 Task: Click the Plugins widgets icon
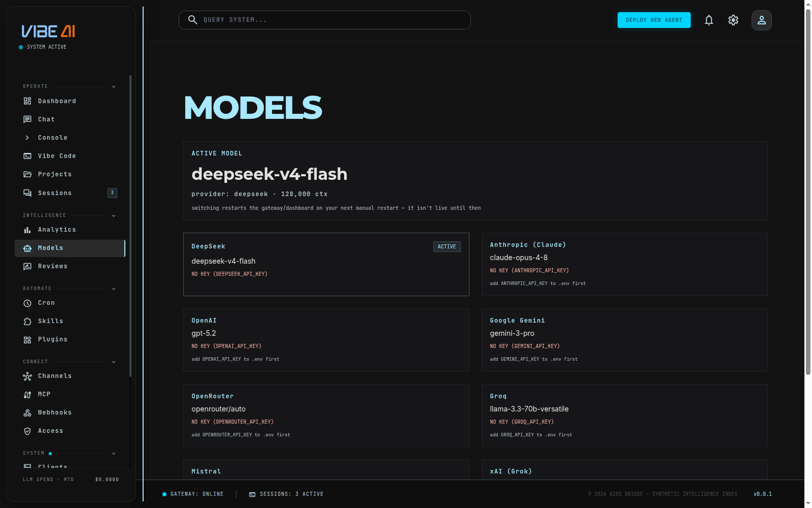pyautogui.click(x=27, y=339)
